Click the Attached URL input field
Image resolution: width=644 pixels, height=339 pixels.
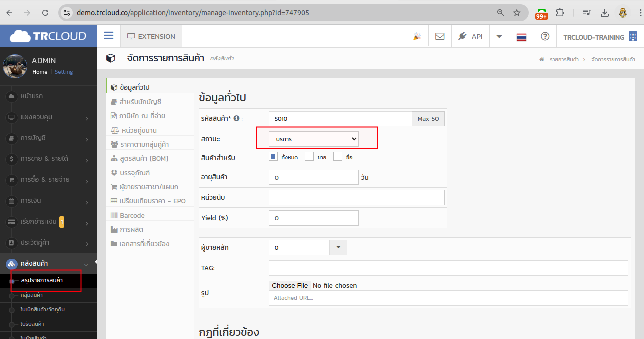tap(448, 298)
